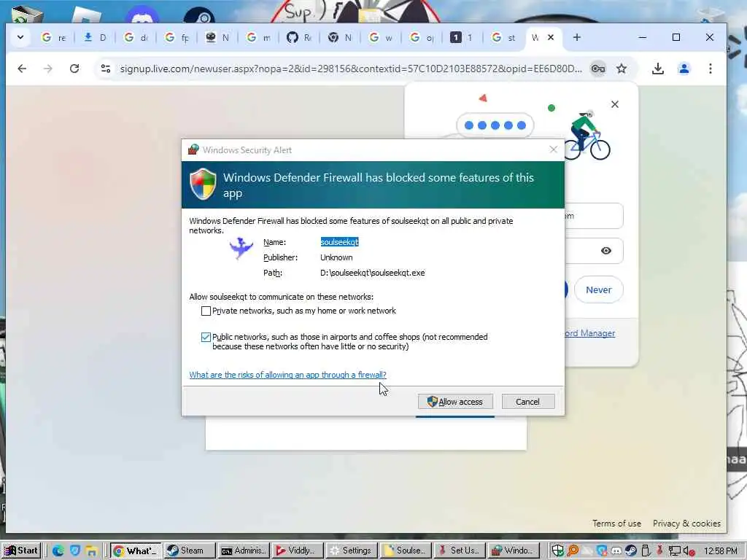Screen dimensions: 747x560
Task: Open a new Chrome tab
Action: (577, 37)
